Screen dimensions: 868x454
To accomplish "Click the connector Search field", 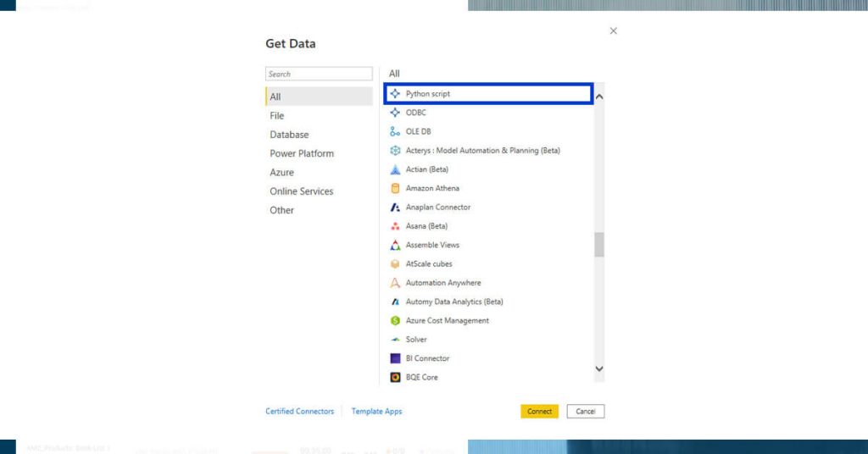I will click(x=319, y=74).
